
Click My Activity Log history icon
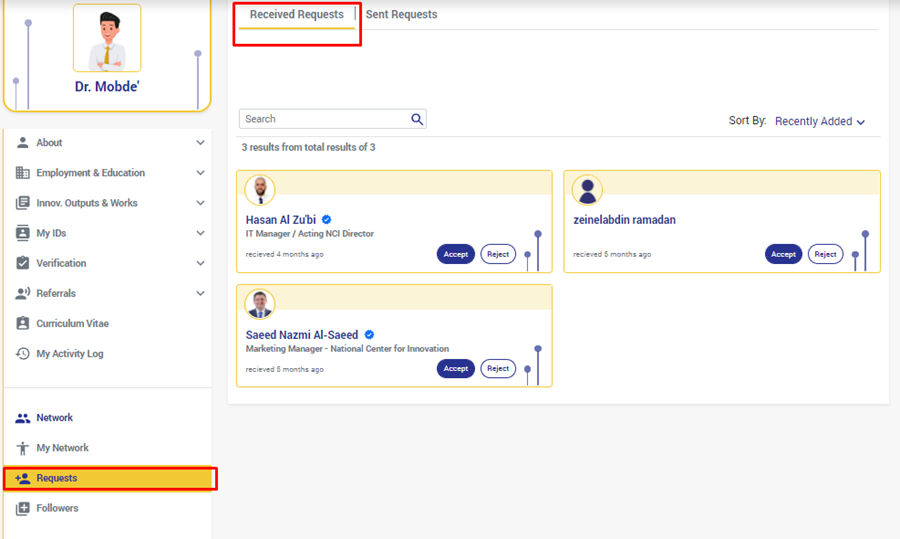pos(23,354)
